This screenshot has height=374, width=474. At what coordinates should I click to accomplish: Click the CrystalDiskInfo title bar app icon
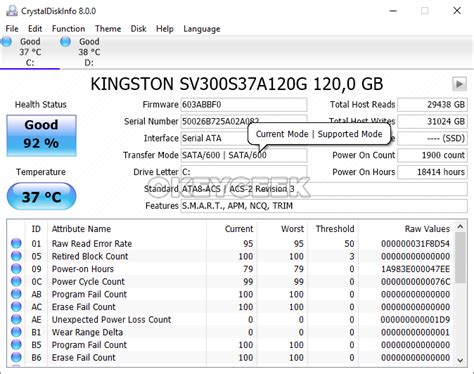(x=12, y=11)
